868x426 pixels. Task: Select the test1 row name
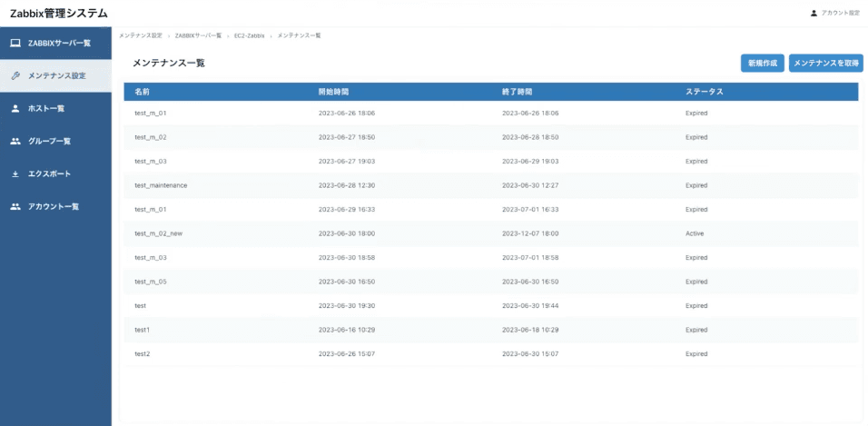(x=143, y=330)
